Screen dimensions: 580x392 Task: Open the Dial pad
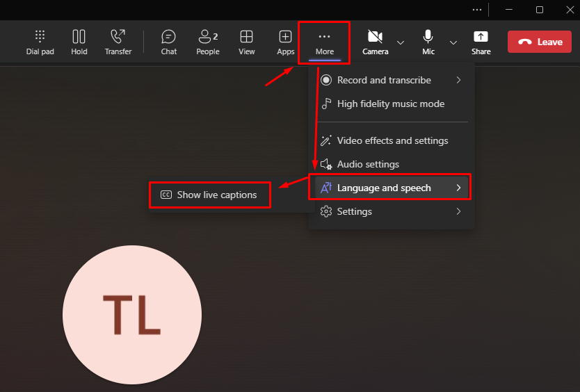point(40,42)
